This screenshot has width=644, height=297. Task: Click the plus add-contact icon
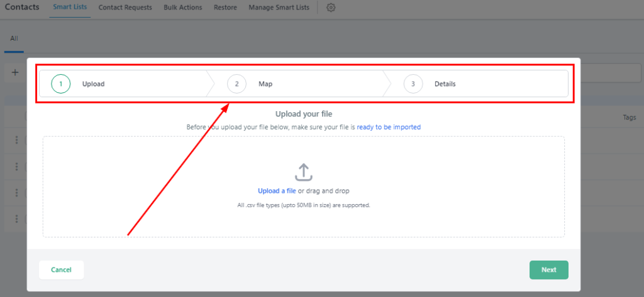(x=15, y=72)
